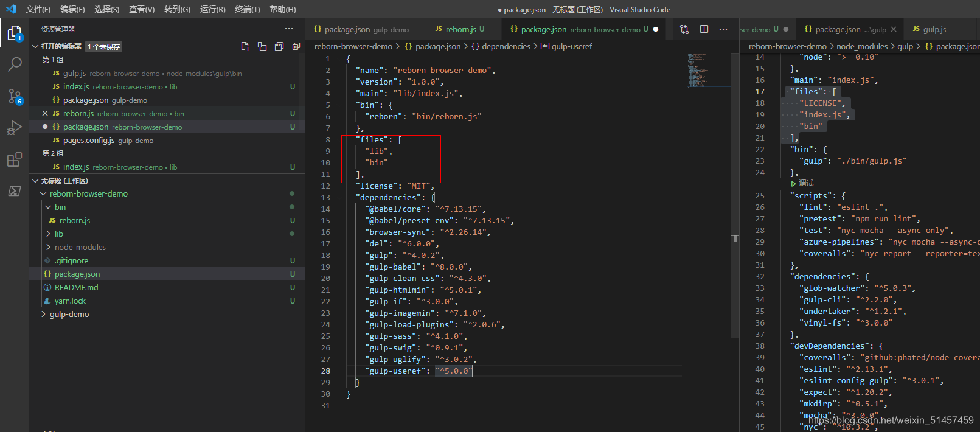Open editor More Actions ellipsis
The image size is (980, 432).
point(723,29)
